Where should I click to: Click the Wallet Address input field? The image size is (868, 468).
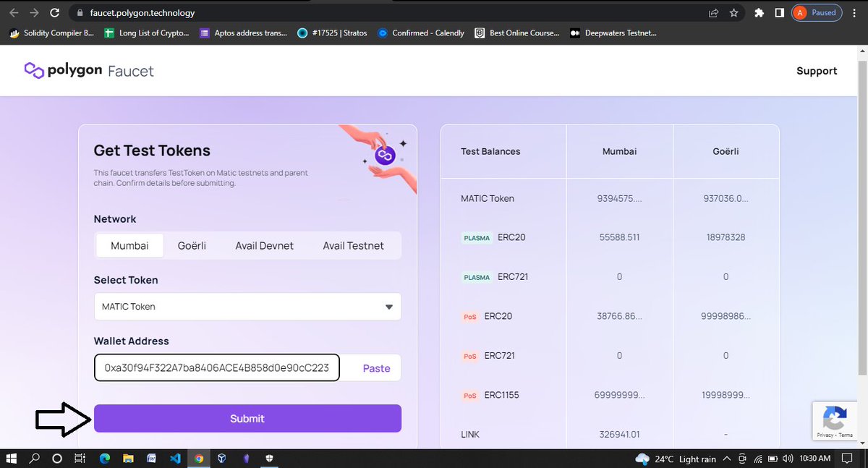click(x=217, y=367)
